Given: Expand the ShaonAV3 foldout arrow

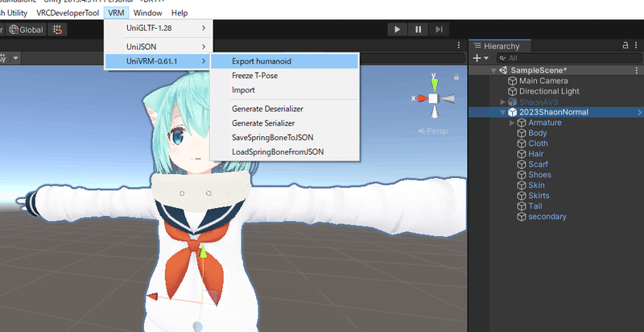Looking at the screenshot, I should tap(502, 102).
